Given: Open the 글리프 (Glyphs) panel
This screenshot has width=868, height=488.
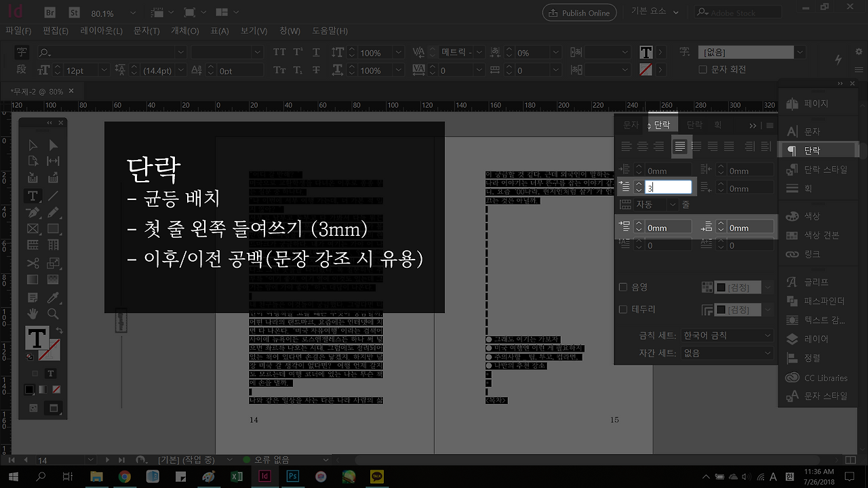Looking at the screenshot, I should tap(817, 282).
